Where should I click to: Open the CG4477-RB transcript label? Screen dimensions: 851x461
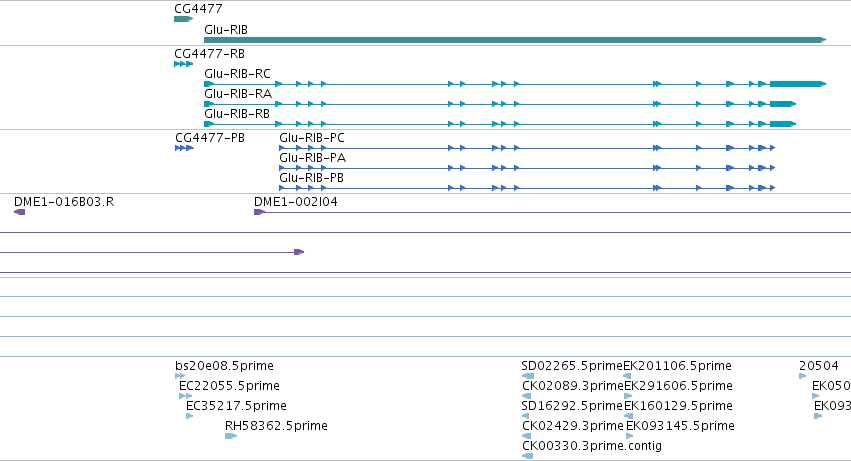coord(209,54)
